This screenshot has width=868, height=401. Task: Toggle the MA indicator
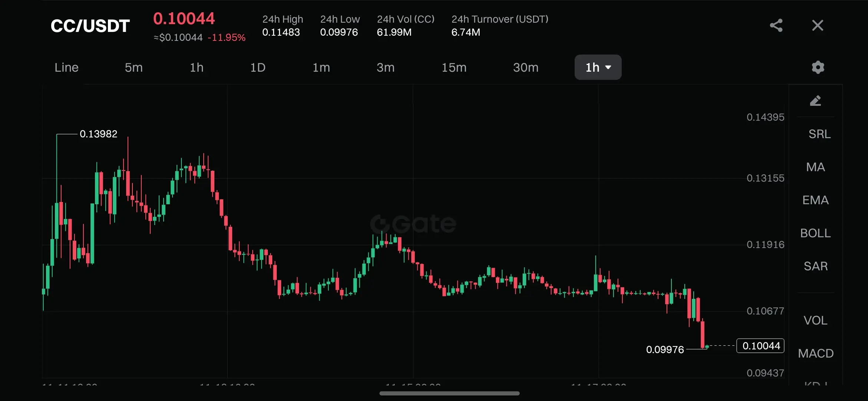pos(815,167)
